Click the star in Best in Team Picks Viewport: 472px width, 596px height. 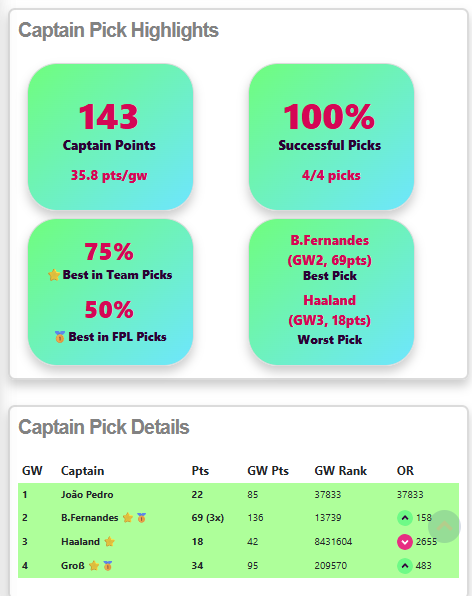(54, 275)
